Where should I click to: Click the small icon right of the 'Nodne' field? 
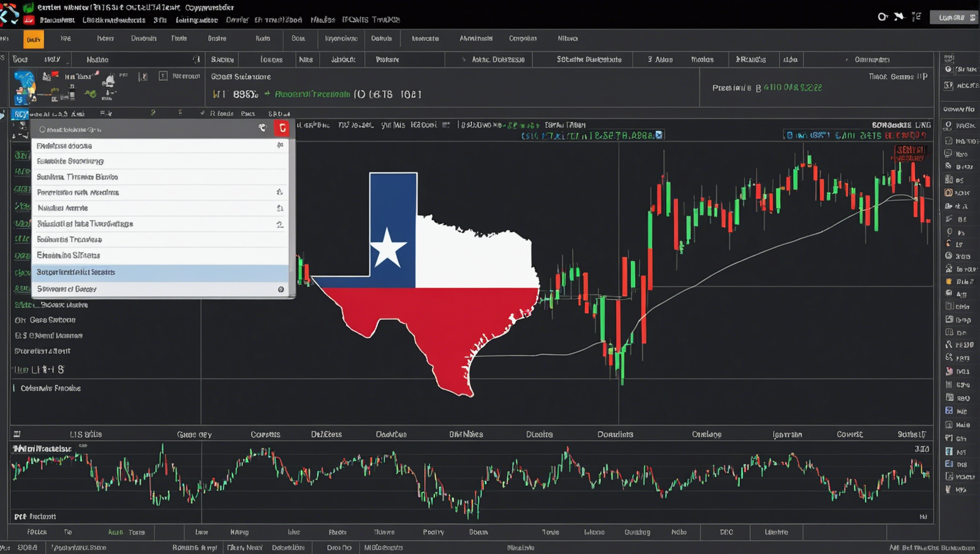pos(197,59)
